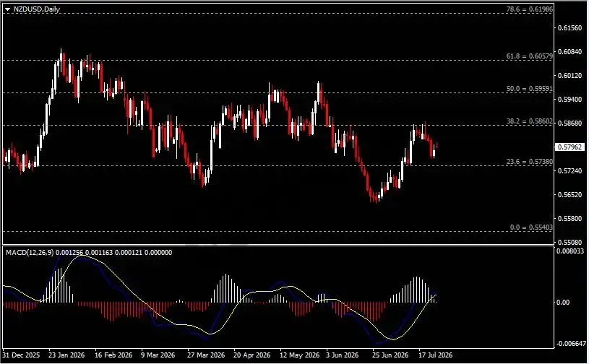Click the NZDUSD,Daily chart title
The image size is (589, 364).
[37, 9]
